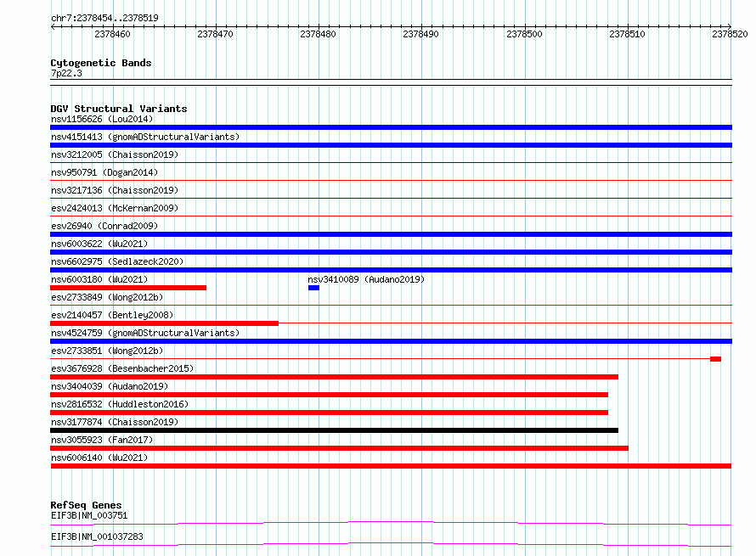Select the esv2140457 (Bentley2008) label
Image resolution: width=756 pixels, height=556 pixels.
coord(112,315)
